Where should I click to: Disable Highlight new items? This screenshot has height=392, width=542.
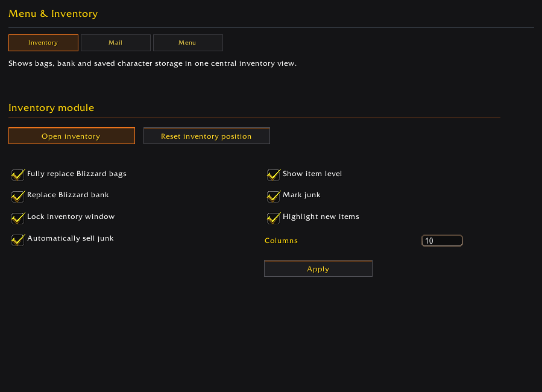[274, 218]
